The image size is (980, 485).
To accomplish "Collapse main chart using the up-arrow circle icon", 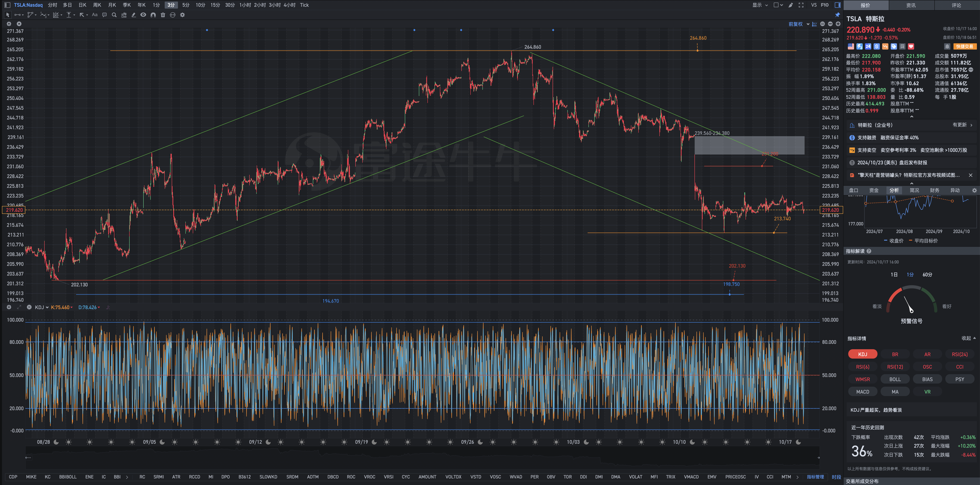I will coord(19,24).
